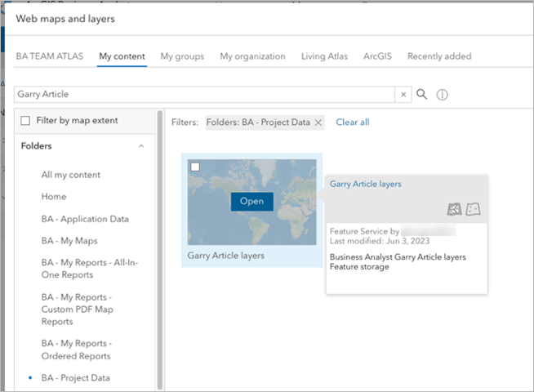
Task: Go to the My groups tab
Action: pos(182,56)
